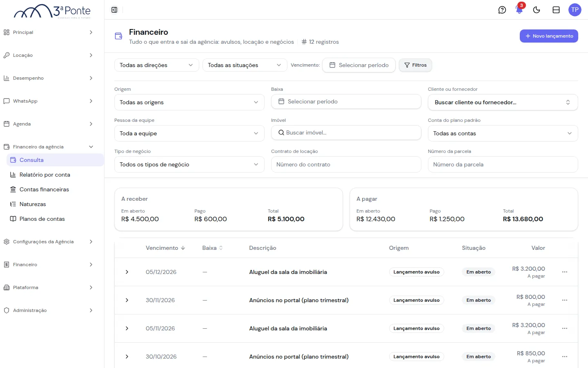Open actions menu for 30/11/2026 row
Screen dimensions: 588x368
pos(565,300)
